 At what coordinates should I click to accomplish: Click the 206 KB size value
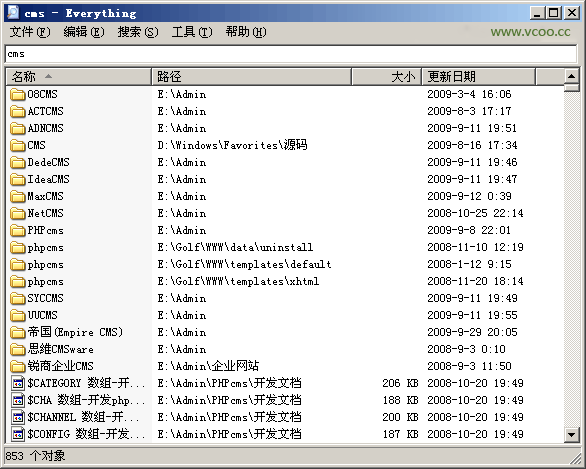(x=400, y=383)
